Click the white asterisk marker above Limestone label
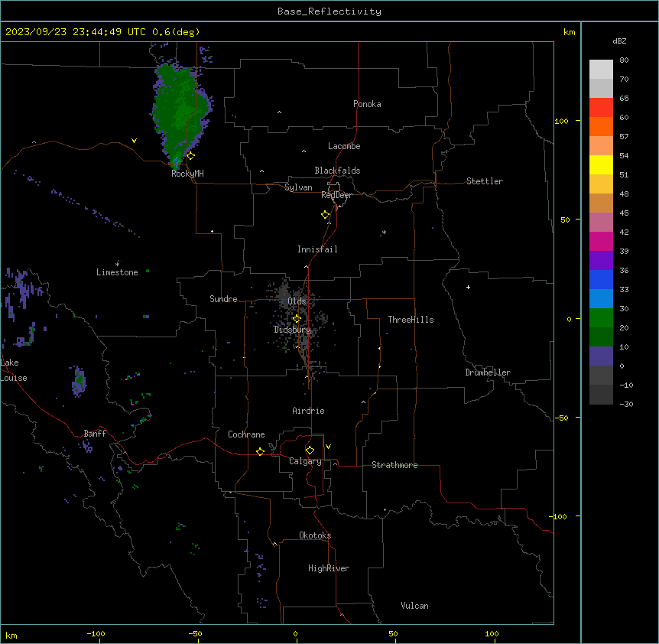The height and width of the screenshot is (644, 659). click(117, 264)
